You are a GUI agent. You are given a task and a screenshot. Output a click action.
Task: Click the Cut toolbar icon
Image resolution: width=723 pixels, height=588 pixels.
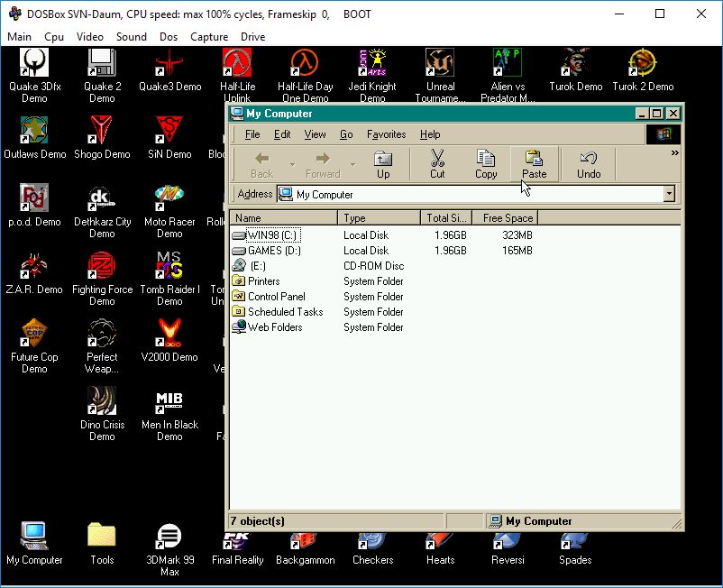pos(436,162)
